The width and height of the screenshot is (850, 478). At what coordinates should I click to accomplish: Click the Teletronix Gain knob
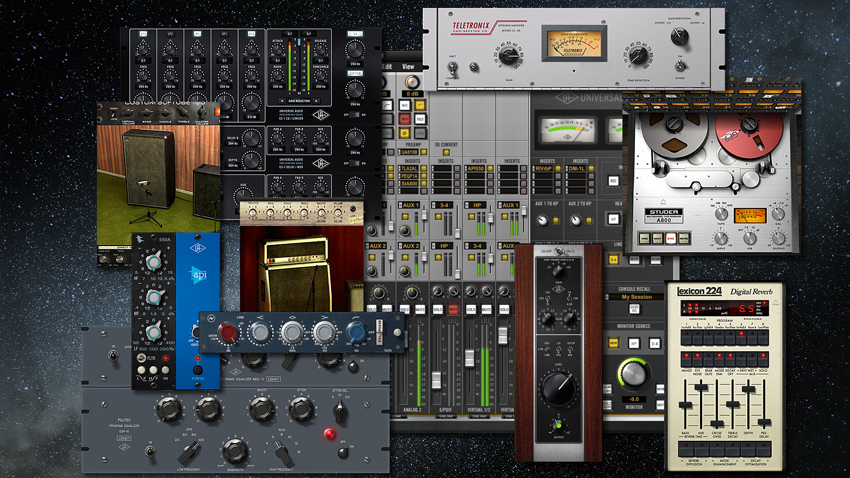508,55
